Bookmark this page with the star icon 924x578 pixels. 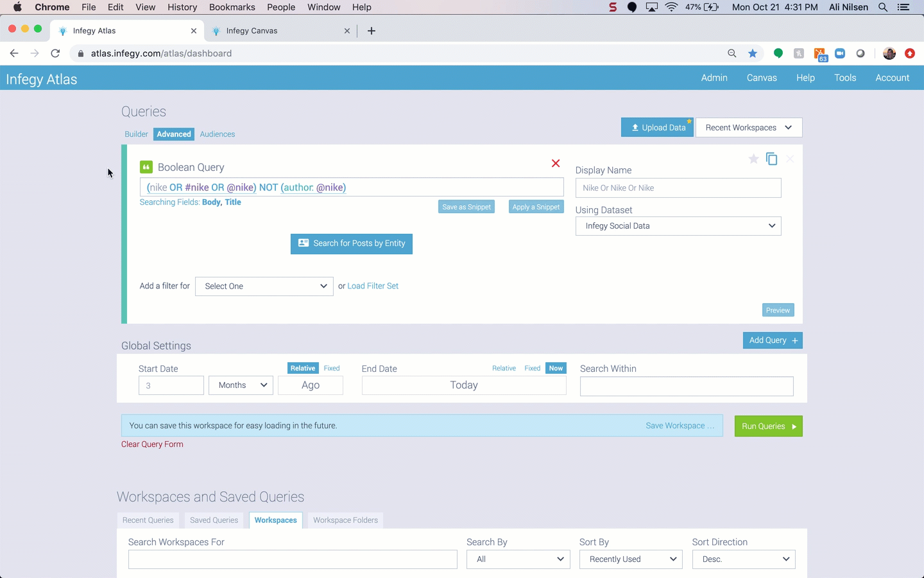tap(753, 53)
